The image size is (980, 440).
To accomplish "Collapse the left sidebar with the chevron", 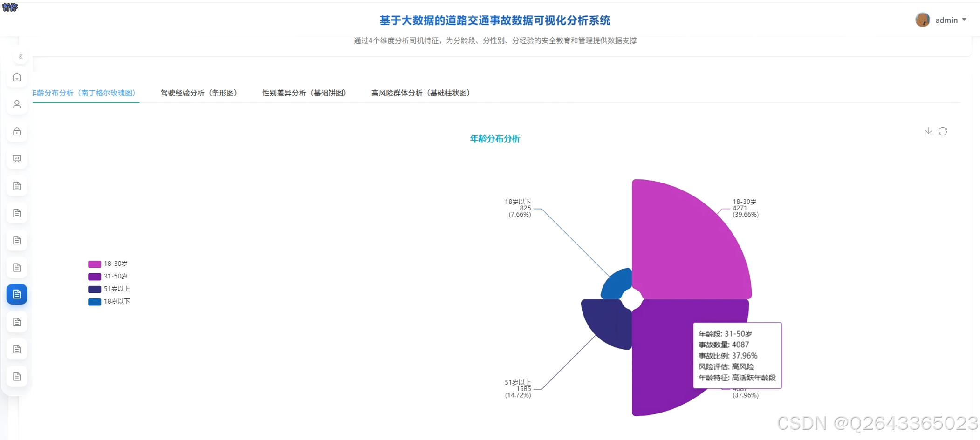I will click(21, 56).
